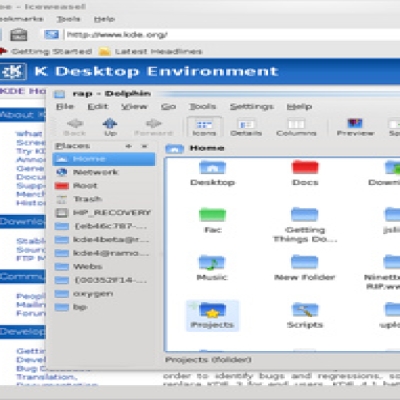The width and height of the screenshot is (400, 400).
Task: Click the site icon beside the URL
Action: point(52,34)
